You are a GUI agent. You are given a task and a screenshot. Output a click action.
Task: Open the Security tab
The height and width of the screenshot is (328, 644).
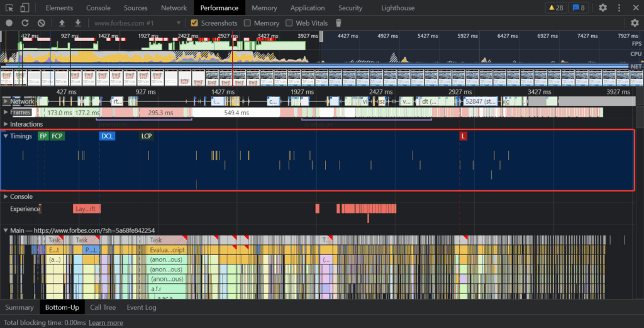point(350,8)
